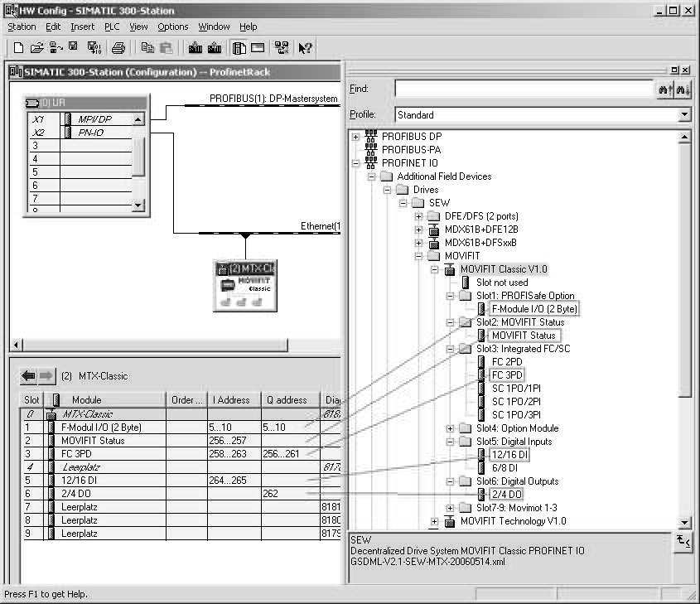
Task: Click the back arrow above the slot table
Action: pos(28,376)
